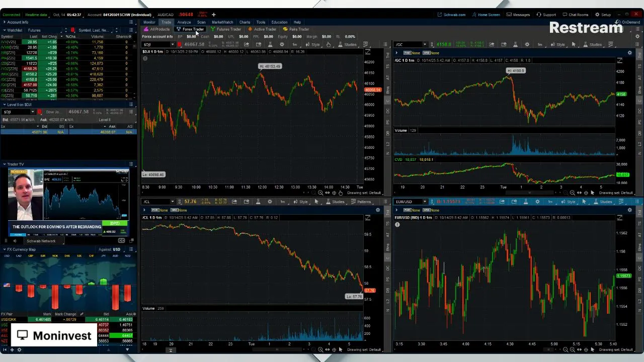Open the Setup gear menu
The width and height of the screenshot is (644, 362).
[603, 15]
